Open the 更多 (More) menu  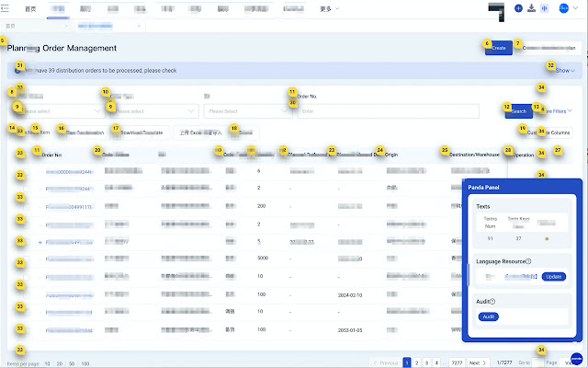(329, 8)
